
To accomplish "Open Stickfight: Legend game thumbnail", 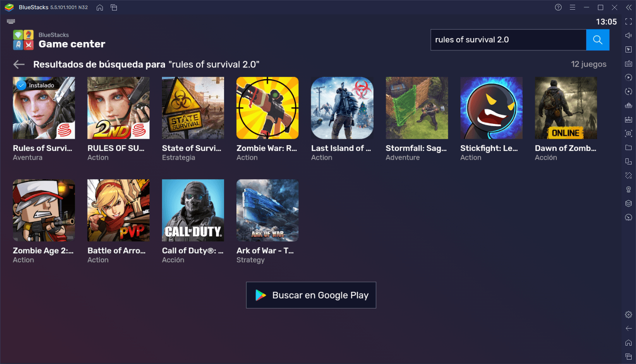I will (492, 108).
